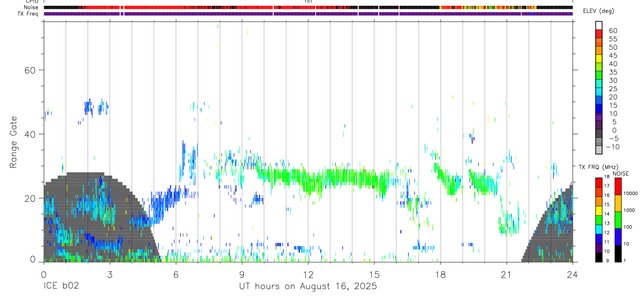Click the 'ELEV (deg)' legend title
The width and height of the screenshot is (644, 297).
(x=599, y=12)
